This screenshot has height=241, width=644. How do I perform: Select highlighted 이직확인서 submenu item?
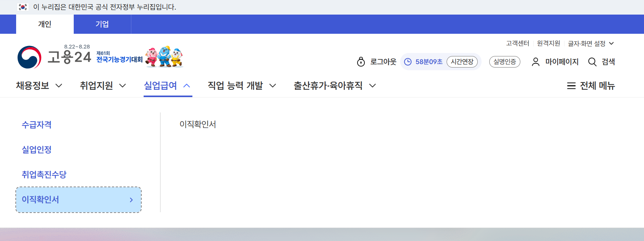tap(78, 200)
